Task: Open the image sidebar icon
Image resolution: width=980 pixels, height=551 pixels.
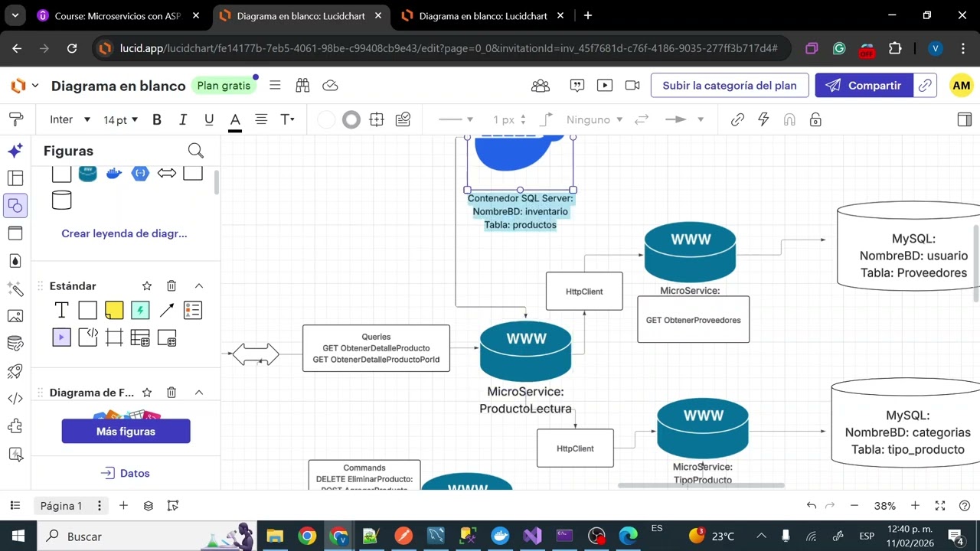Action: 15,315
